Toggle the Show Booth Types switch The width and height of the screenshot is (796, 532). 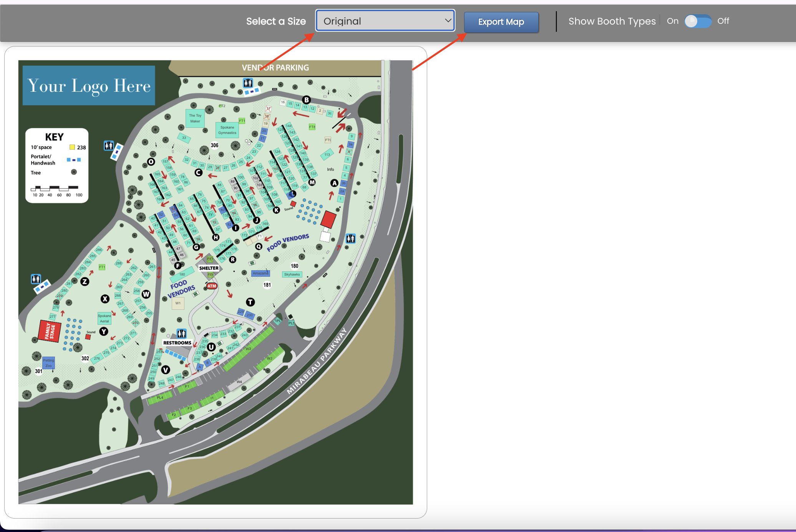698,21
